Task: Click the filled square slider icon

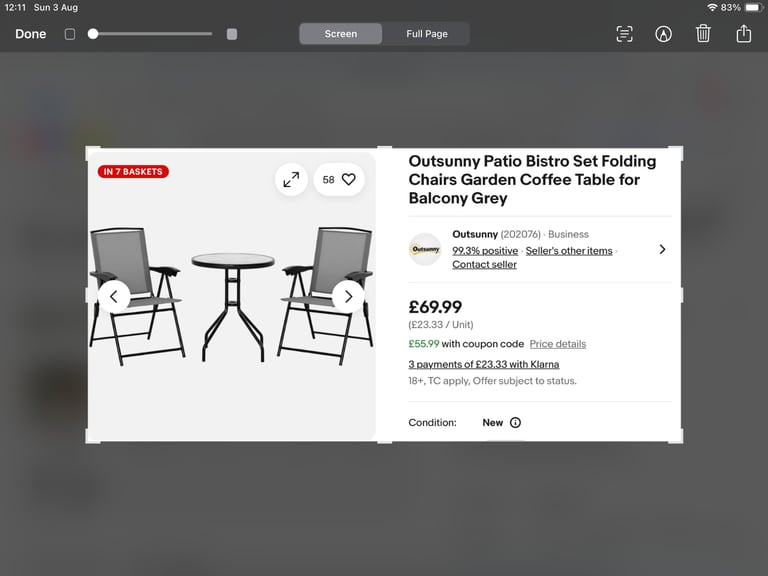Action: click(x=232, y=34)
